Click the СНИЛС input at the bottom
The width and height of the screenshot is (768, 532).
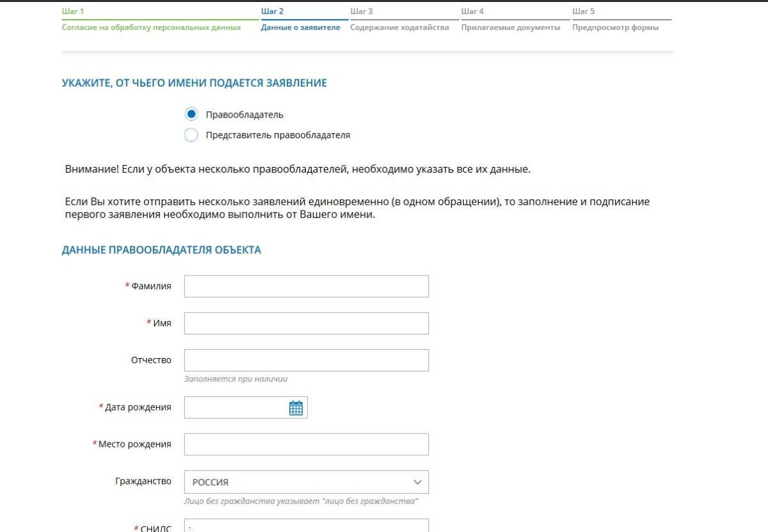click(306, 526)
